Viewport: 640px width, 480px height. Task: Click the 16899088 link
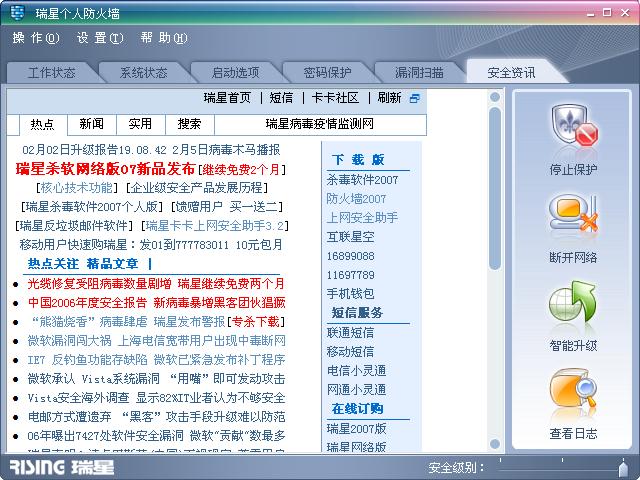(x=351, y=256)
